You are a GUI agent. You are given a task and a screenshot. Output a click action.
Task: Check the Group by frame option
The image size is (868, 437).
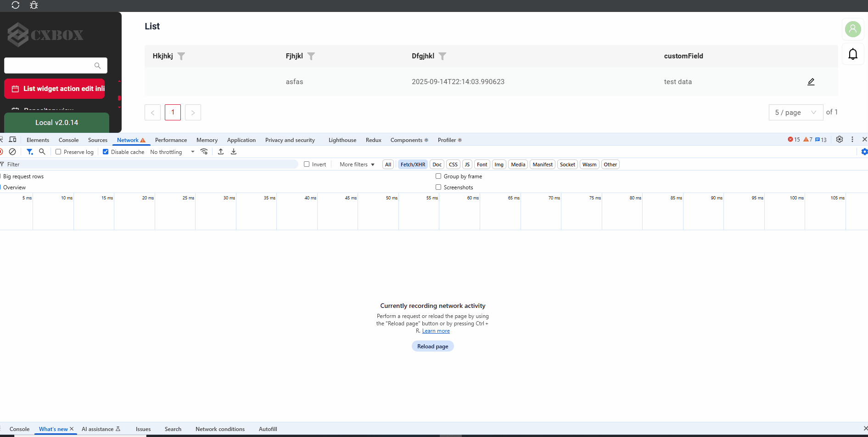coord(438,176)
